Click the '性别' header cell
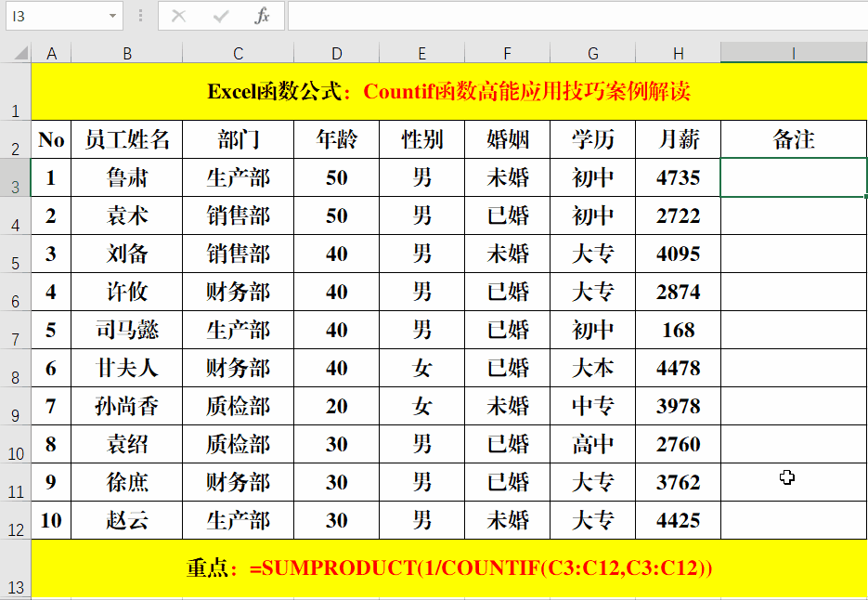This screenshot has height=600, width=868. (421, 139)
